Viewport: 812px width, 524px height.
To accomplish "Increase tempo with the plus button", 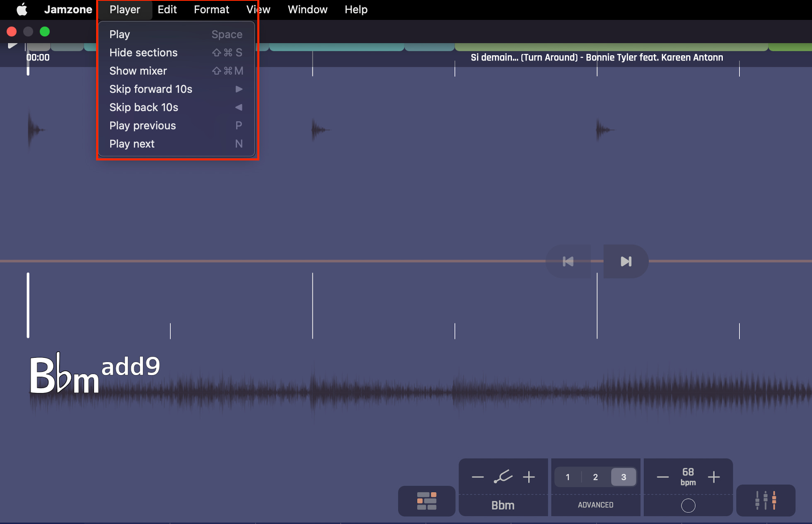I will pyautogui.click(x=714, y=477).
